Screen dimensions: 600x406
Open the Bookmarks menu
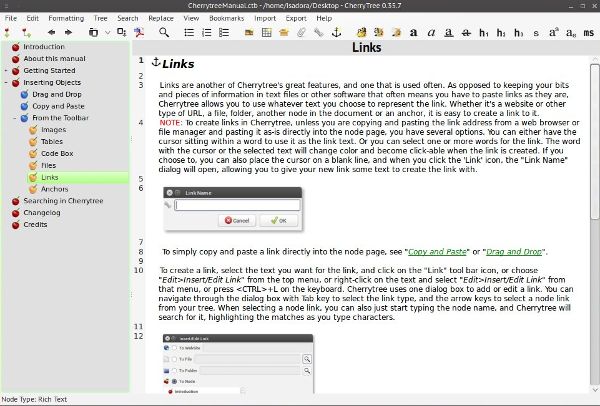[x=227, y=18]
